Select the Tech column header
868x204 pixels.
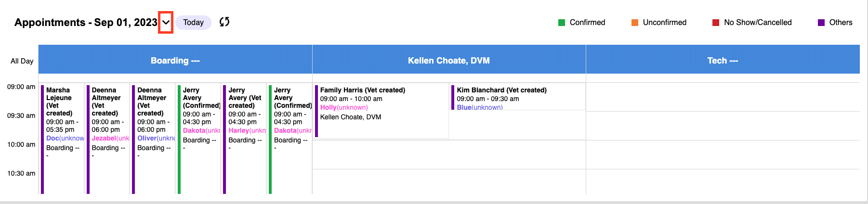pyautogui.click(x=723, y=61)
